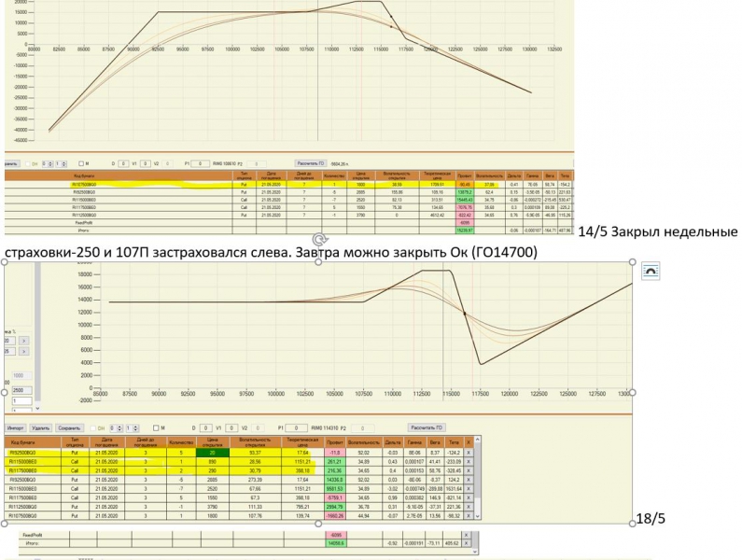Click the Рассчитать ГО button in lower panel
The image size is (742, 560).
[427, 427]
